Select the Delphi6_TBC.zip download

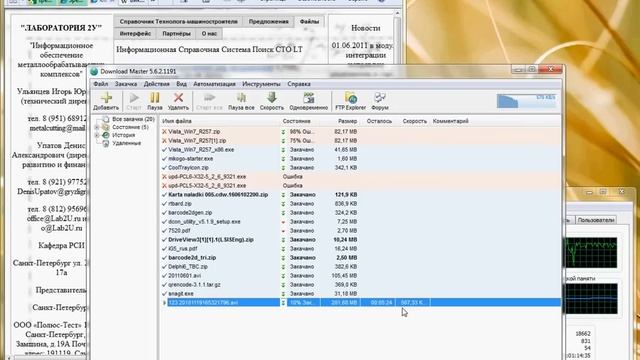pyautogui.click(x=360, y=267)
